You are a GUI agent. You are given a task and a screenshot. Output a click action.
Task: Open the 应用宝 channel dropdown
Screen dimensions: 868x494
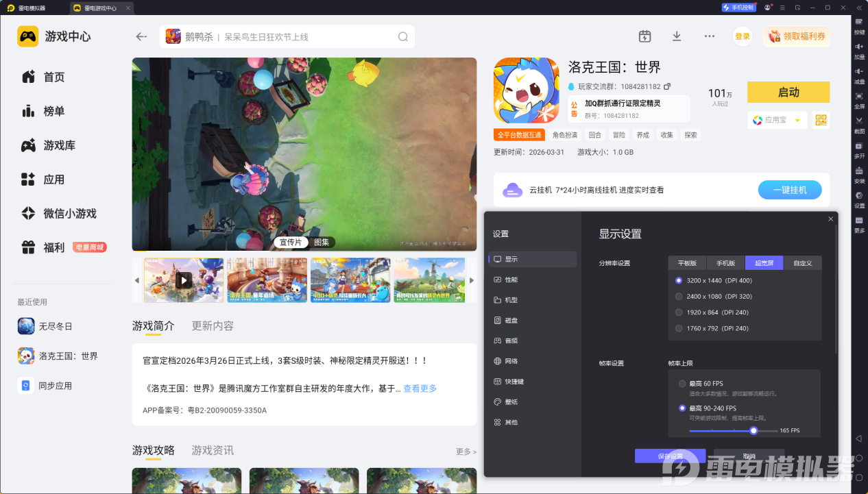(777, 120)
